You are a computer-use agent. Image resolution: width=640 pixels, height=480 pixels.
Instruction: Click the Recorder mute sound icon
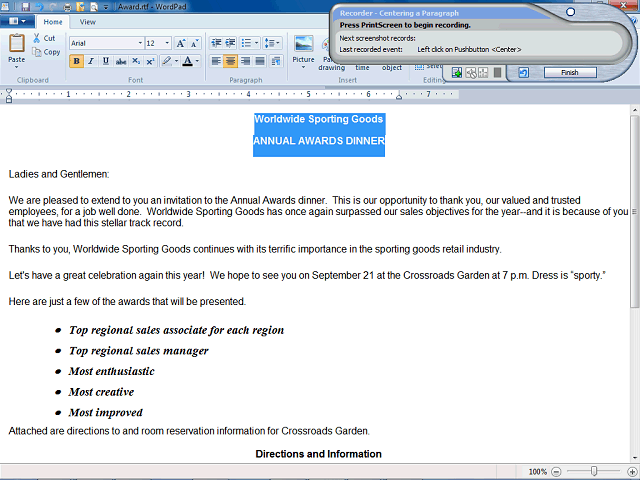tap(471, 73)
